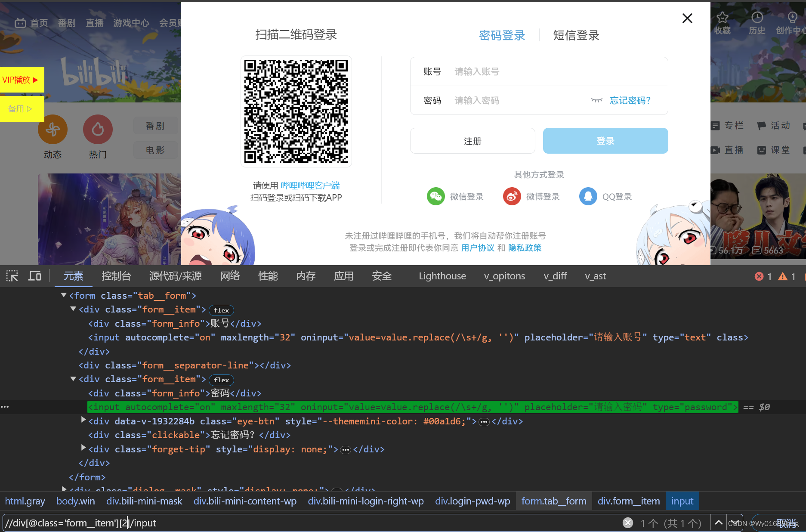806x532 pixels.
Task: Collapse the form tab__form node
Action: (x=64, y=295)
